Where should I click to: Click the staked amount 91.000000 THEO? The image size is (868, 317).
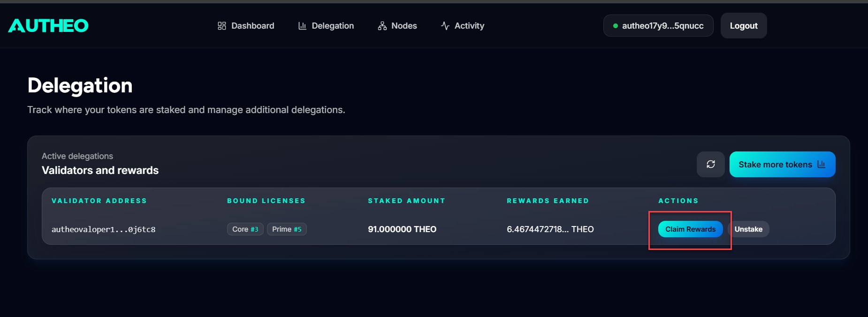coord(402,229)
